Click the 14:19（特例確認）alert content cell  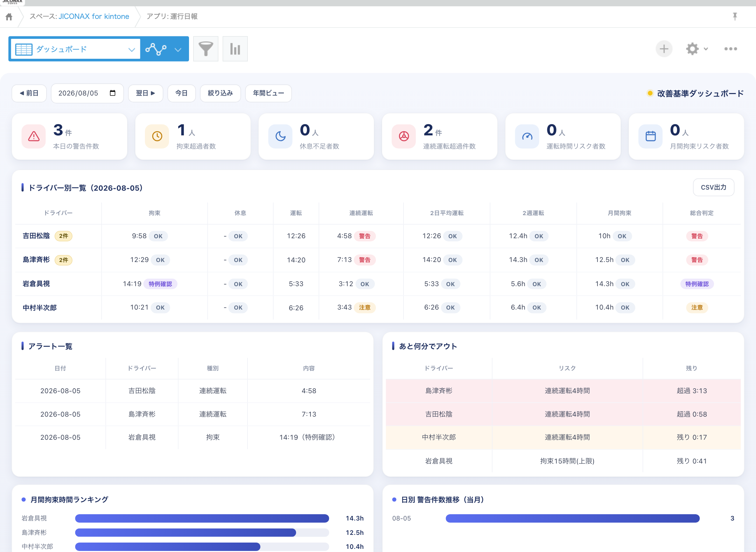click(x=309, y=437)
